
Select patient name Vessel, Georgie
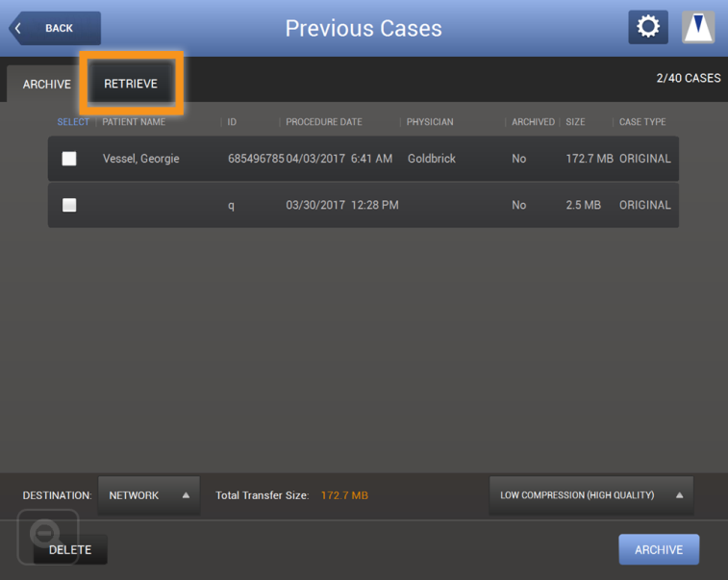coord(141,159)
